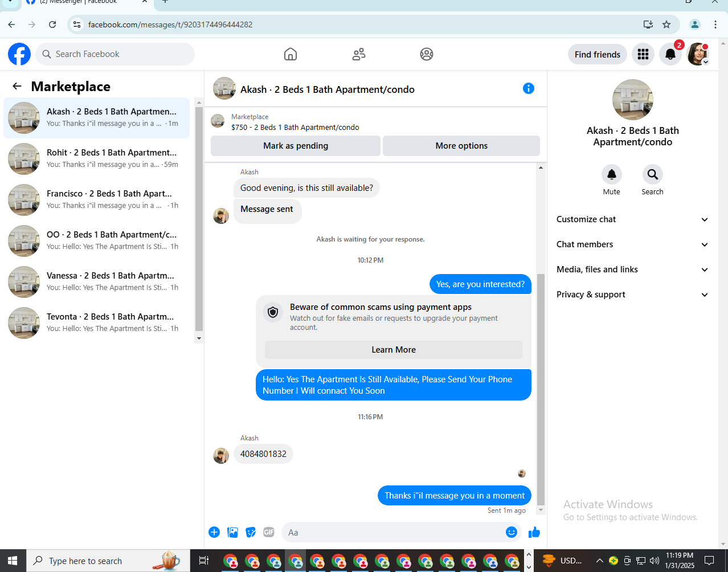Click Learn More about scams
Screen dimensions: 728x572
(x=394, y=350)
